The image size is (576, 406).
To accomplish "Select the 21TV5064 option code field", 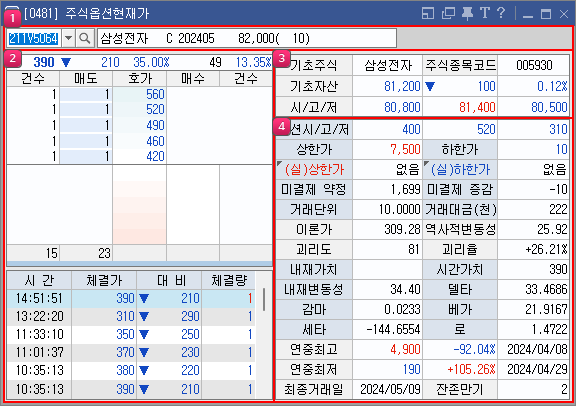I will coord(33,38).
